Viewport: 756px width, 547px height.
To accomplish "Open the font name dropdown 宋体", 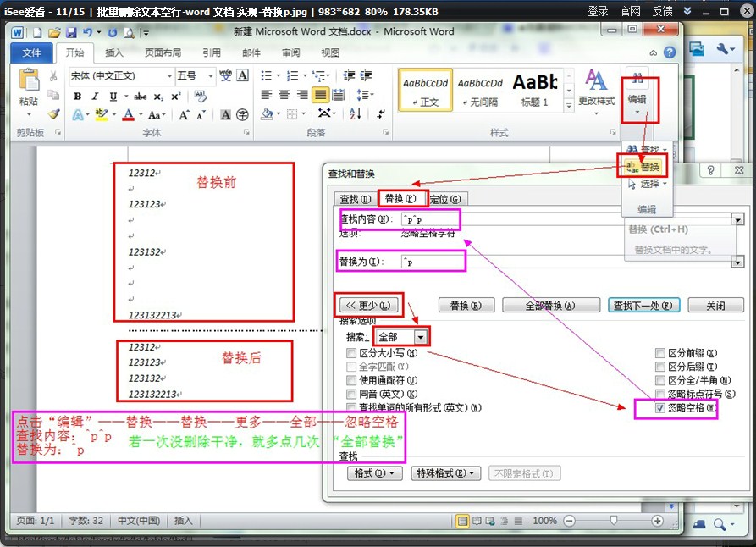I will tap(169, 76).
